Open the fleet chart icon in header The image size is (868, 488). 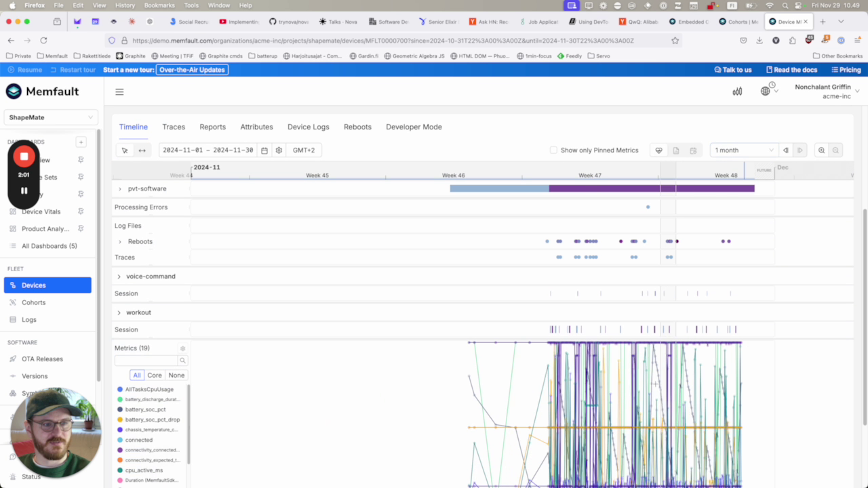[x=737, y=91]
